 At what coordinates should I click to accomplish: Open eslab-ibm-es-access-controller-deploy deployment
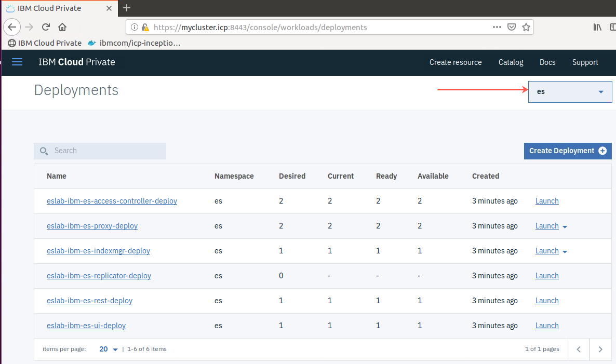click(x=112, y=201)
